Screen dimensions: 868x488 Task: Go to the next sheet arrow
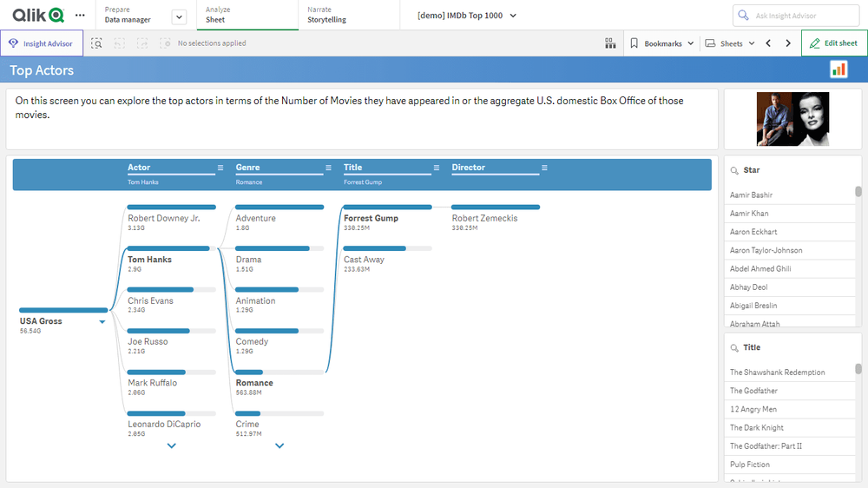coord(788,43)
